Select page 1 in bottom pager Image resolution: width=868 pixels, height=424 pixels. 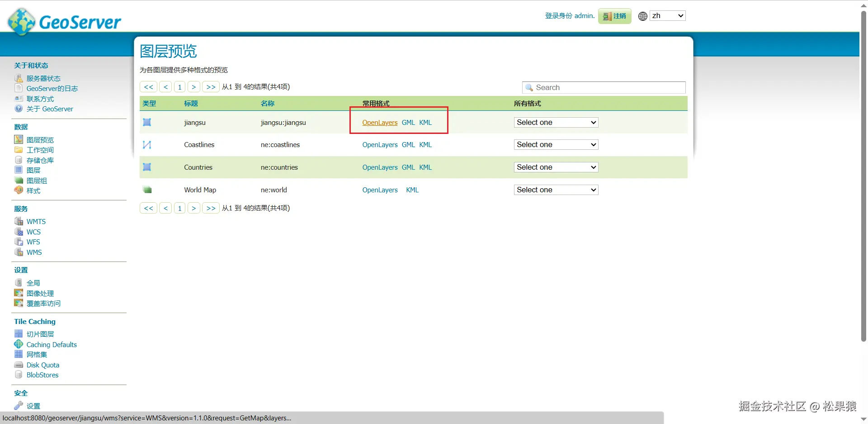pyautogui.click(x=180, y=208)
